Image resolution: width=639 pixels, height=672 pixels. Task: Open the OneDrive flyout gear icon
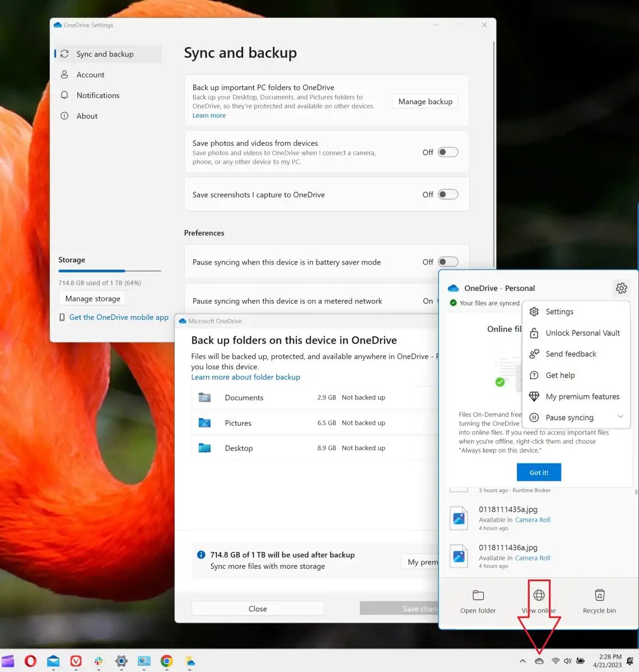621,288
